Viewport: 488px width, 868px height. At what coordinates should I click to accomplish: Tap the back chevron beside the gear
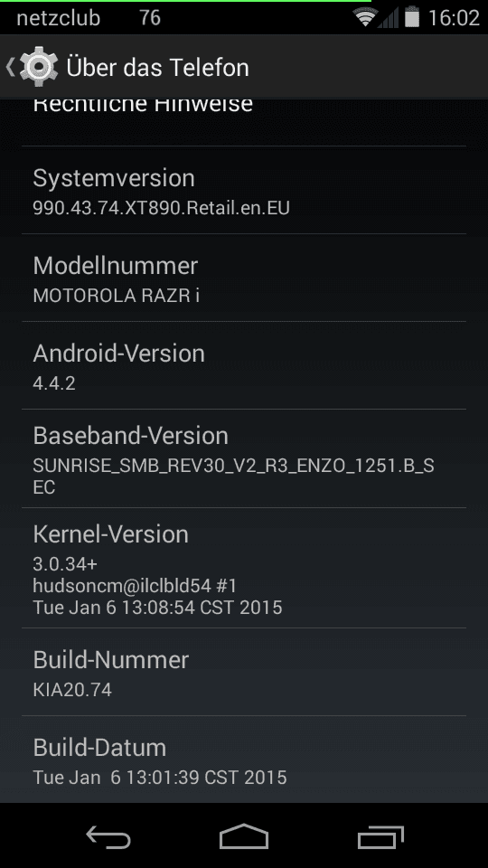point(11,67)
